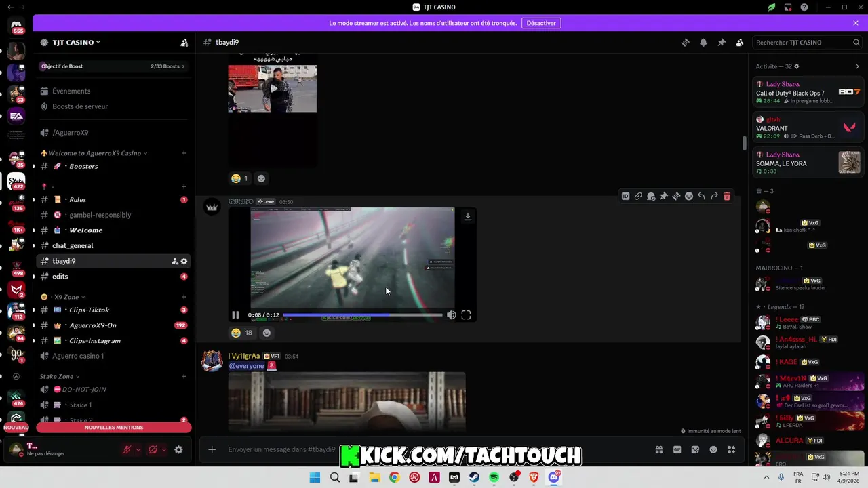Dismiss the streamer mode banner
This screenshot has height=488, width=868.
(856, 23)
